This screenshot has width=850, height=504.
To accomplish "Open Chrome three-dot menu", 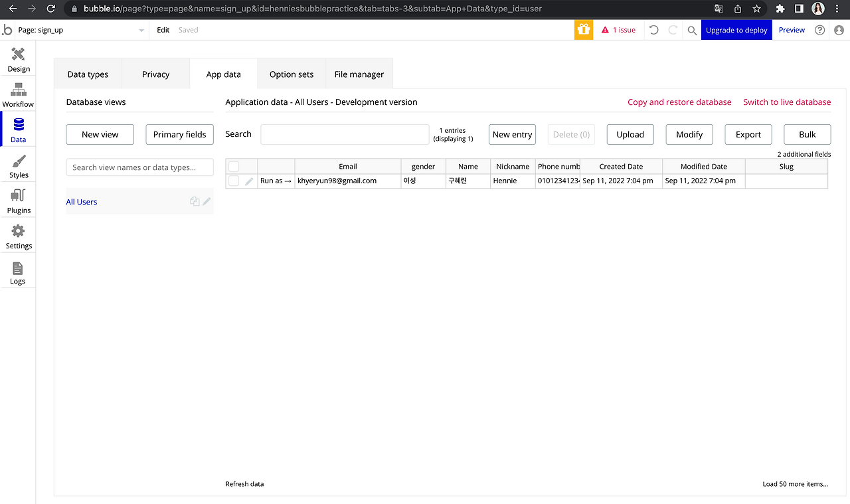I will [x=838, y=9].
